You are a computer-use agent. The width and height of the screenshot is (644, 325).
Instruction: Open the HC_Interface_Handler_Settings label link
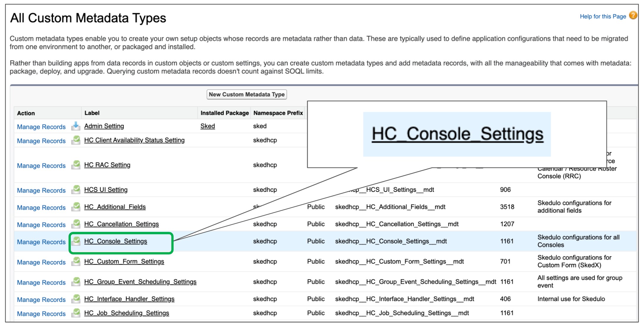129,299
